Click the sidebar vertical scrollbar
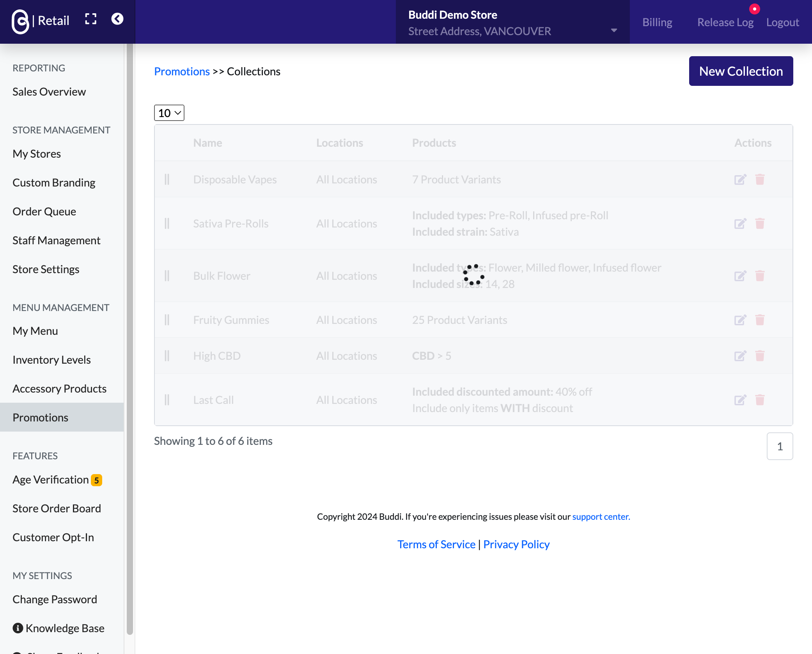812x654 pixels. (x=130, y=339)
